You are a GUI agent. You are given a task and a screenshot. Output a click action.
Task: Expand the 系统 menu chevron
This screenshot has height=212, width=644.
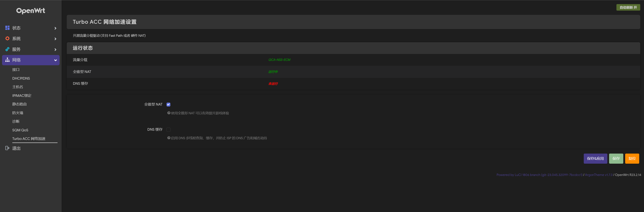[x=55, y=39]
